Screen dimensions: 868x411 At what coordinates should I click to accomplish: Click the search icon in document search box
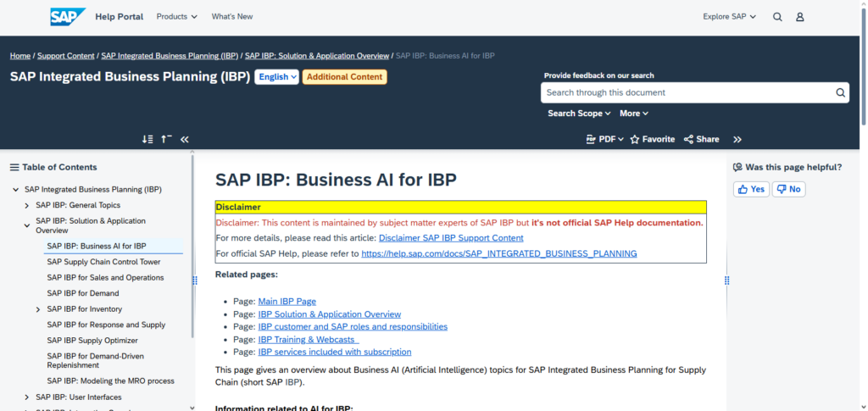pos(840,92)
